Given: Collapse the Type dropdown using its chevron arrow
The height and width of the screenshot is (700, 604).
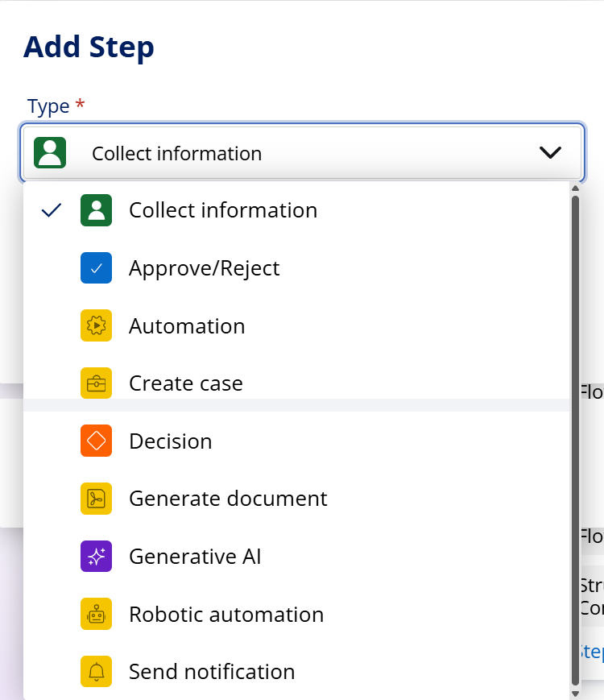Looking at the screenshot, I should 550,153.
